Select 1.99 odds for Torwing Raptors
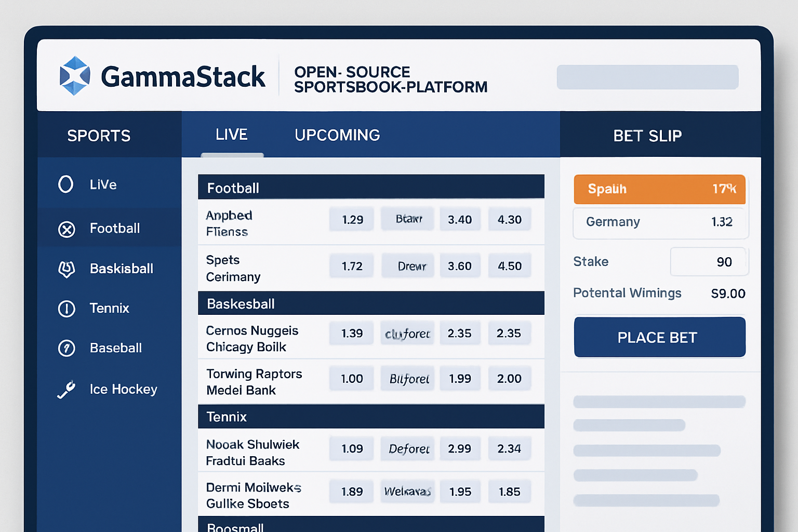The image size is (798, 532). [460, 379]
